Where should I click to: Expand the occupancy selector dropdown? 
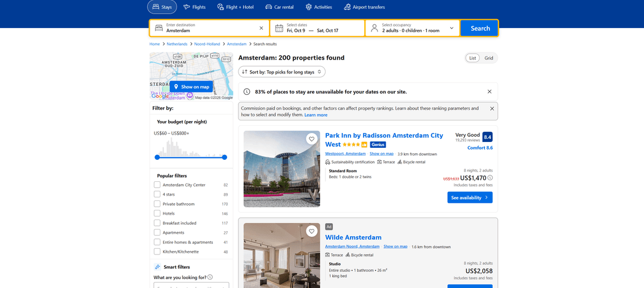click(x=452, y=29)
